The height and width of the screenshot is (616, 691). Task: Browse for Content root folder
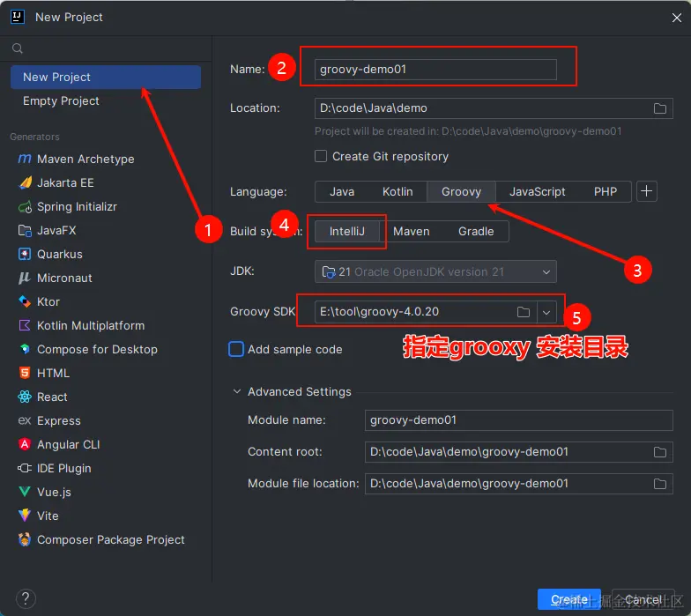point(659,452)
